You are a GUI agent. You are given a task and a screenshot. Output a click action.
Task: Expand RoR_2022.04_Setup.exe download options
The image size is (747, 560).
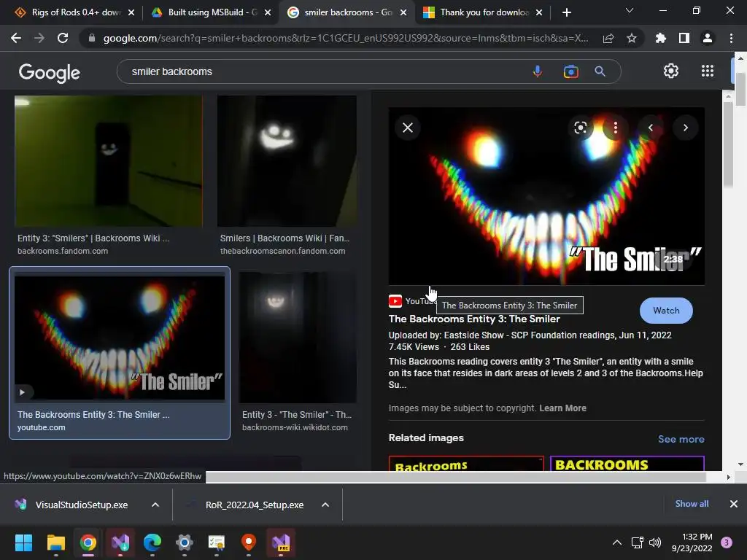coord(325,505)
